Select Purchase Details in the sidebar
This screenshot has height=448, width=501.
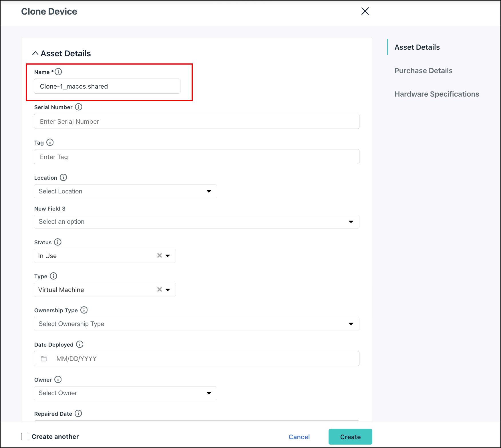coord(424,71)
